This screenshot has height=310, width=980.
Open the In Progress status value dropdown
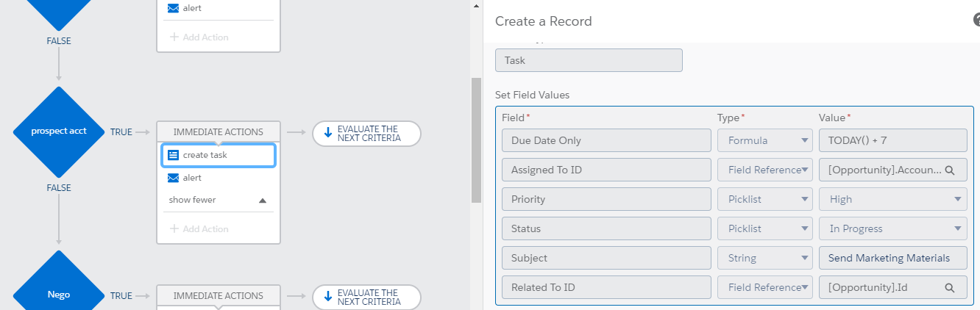coord(892,228)
